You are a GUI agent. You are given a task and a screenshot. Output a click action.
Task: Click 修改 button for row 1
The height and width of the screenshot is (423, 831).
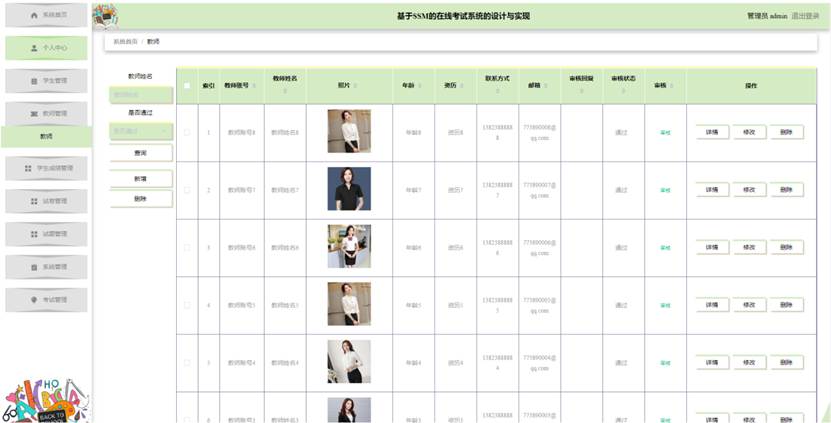point(749,132)
